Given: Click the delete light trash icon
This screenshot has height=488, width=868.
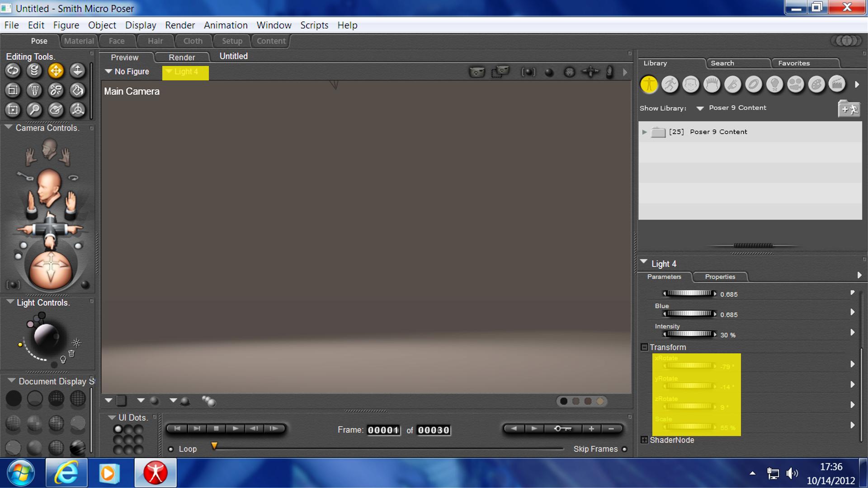Looking at the screenshot, I should [71, 353].
